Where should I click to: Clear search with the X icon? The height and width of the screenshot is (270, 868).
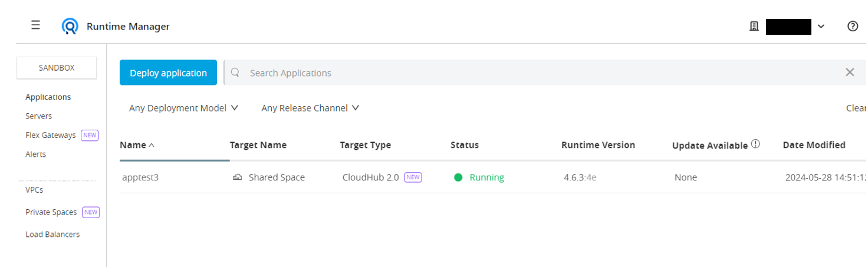point(850,73)
